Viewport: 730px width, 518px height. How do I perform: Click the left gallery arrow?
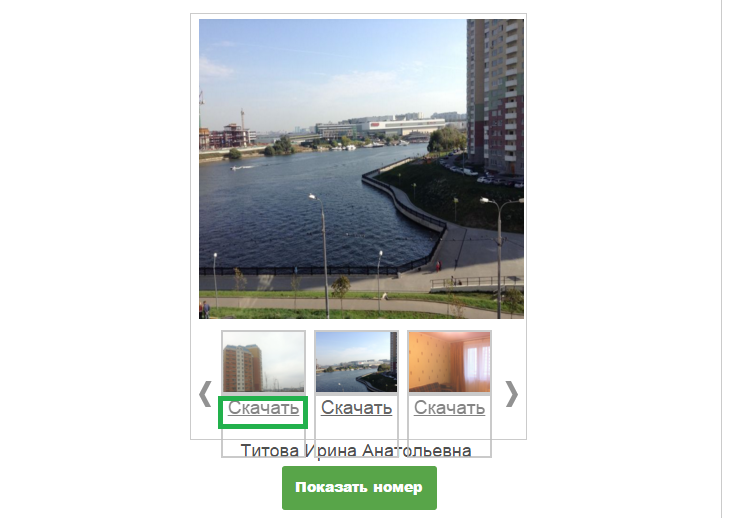pyautogui.click(x=205, y=394)
